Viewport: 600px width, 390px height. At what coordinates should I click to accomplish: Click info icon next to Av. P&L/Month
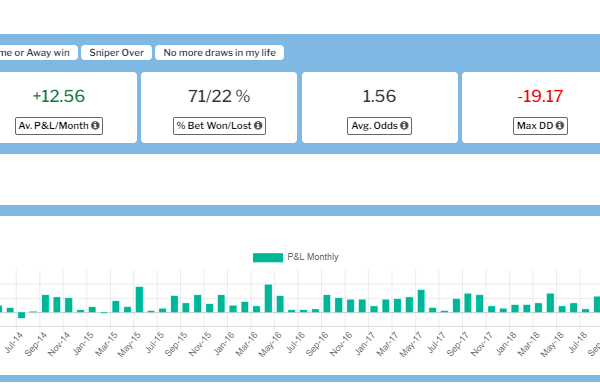[95, 126]
